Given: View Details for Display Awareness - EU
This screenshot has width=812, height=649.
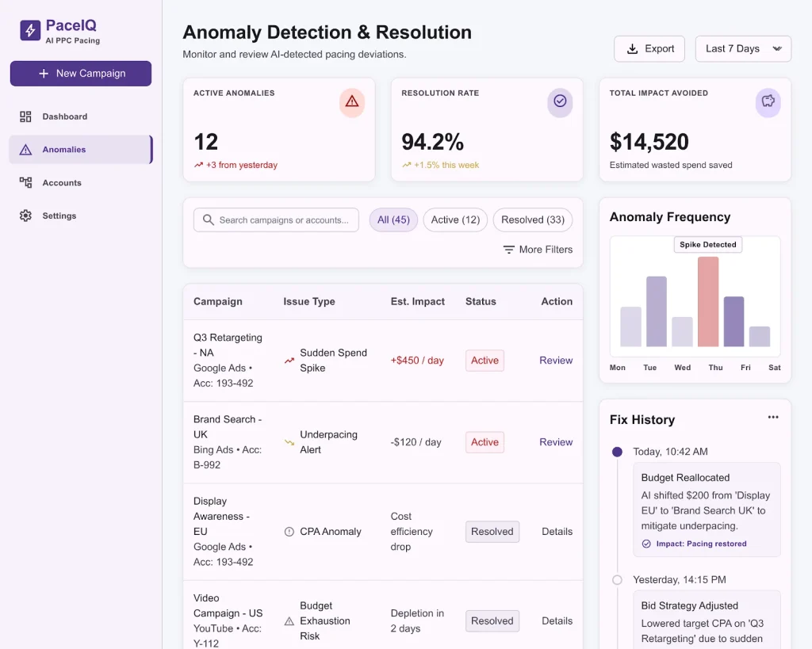Looking at the screenshot, I should pos(557,532).
